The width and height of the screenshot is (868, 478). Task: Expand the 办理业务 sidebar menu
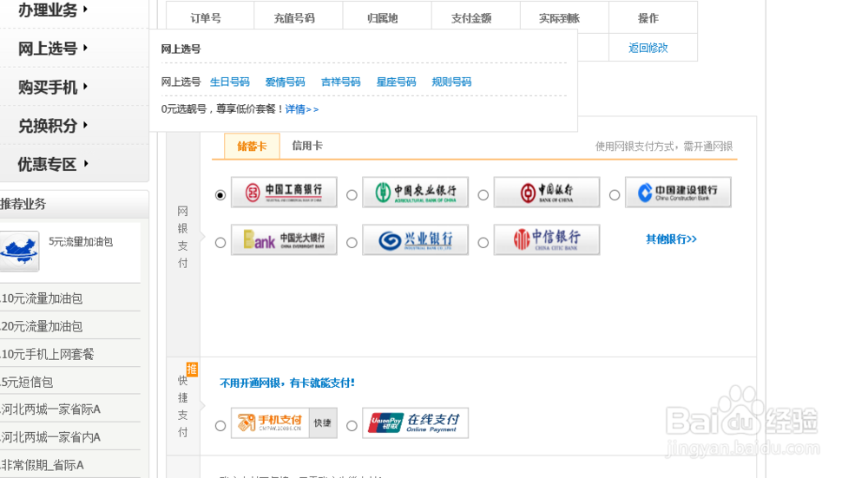pyautogui.click(x=53, y=10)
